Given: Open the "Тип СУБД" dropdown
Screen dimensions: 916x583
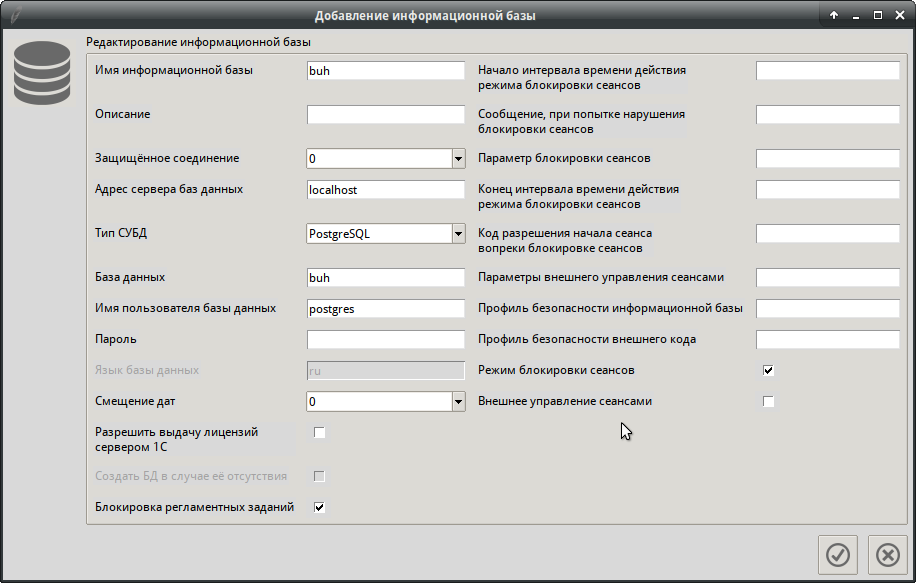Looking at the screenshot, I should [458, 233].
